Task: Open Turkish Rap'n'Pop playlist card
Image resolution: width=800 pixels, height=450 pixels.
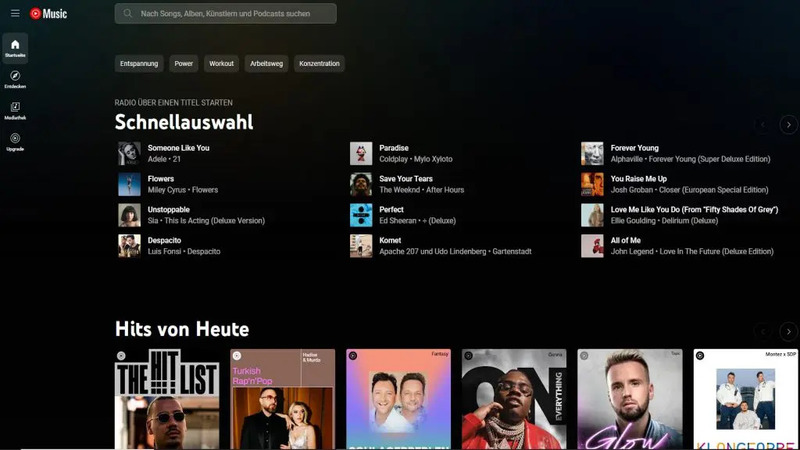Action: [283, 399]
